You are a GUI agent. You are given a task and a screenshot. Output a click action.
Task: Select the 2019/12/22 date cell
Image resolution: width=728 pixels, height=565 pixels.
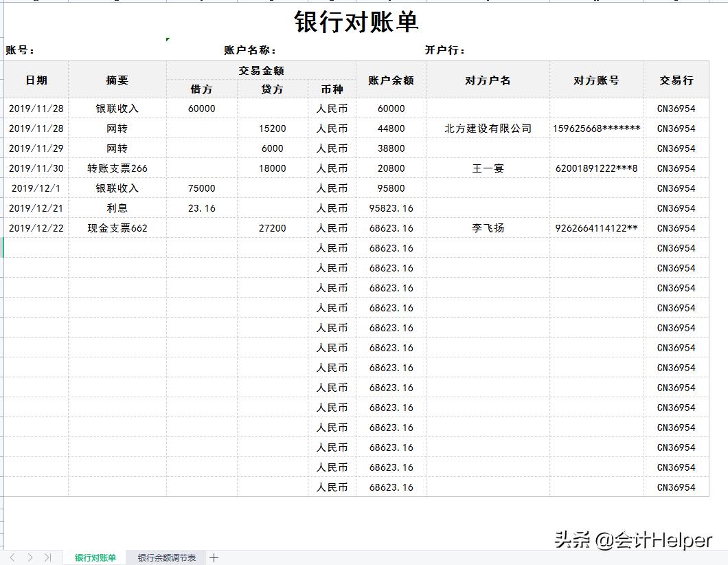(36, 228)
